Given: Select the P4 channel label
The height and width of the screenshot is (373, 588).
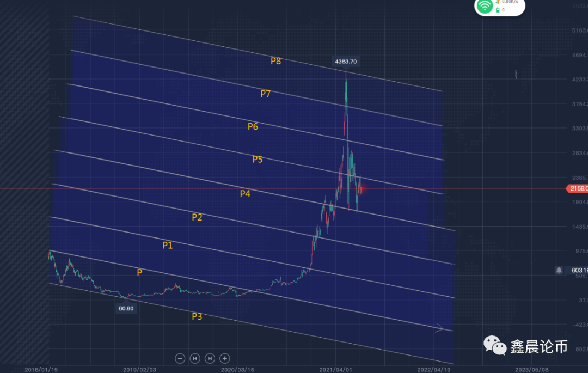Looking at the screenshot, I should (245, 194).
